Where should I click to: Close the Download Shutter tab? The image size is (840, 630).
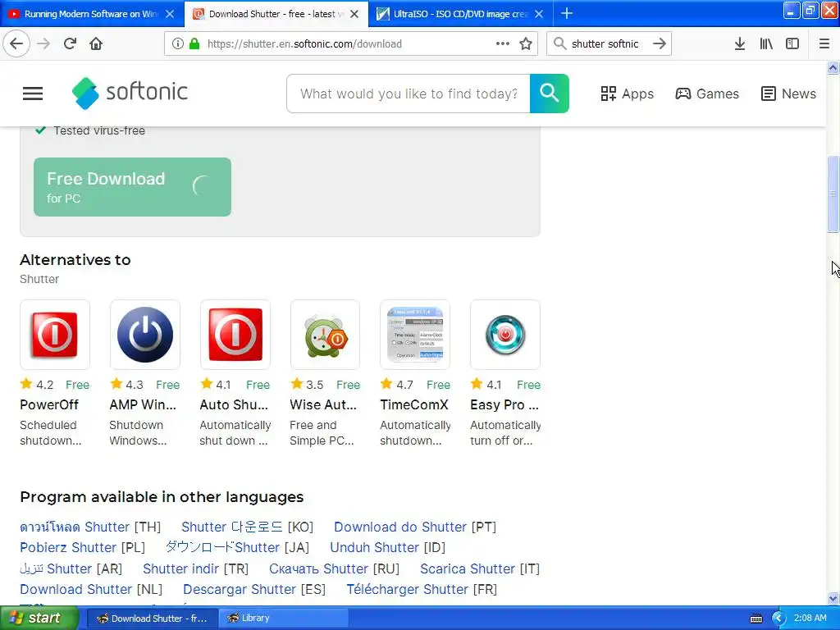[x=354, y=14]
